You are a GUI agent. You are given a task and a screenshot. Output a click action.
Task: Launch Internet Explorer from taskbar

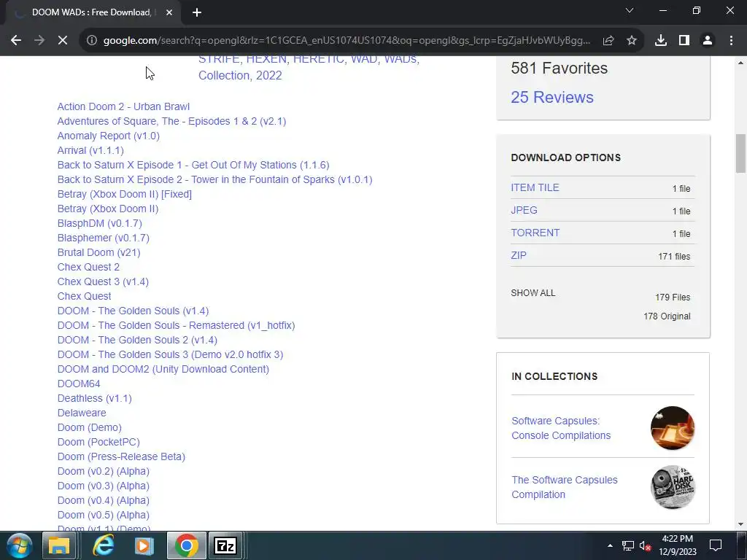103,545
